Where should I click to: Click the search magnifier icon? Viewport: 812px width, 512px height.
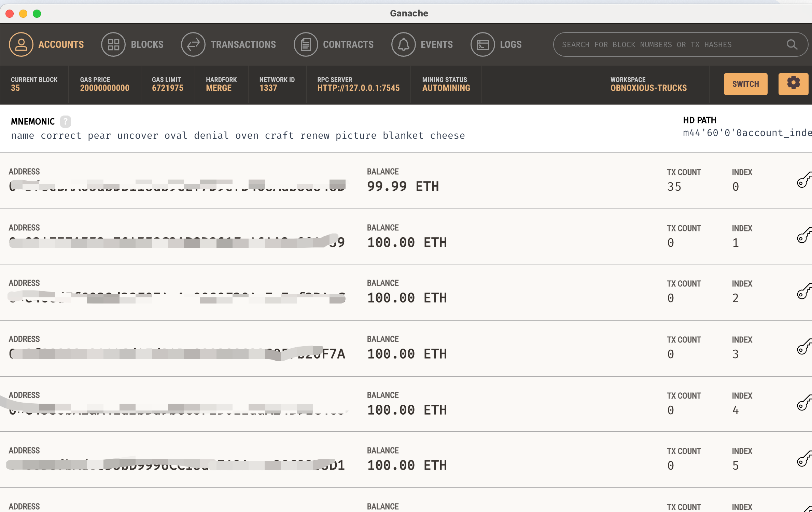point(792,44)
